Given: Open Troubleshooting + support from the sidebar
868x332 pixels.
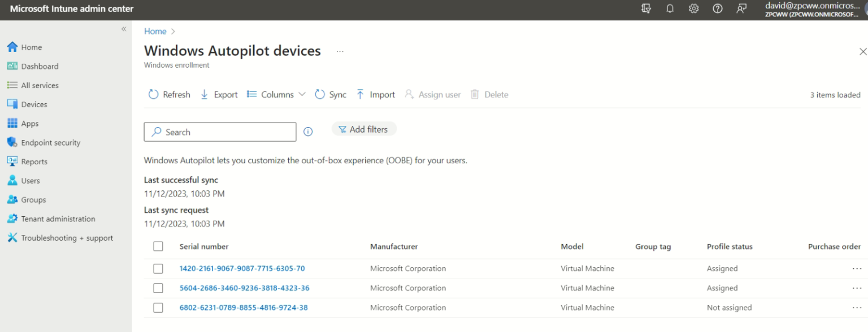Looking at the screenshot, I should 66,238.
